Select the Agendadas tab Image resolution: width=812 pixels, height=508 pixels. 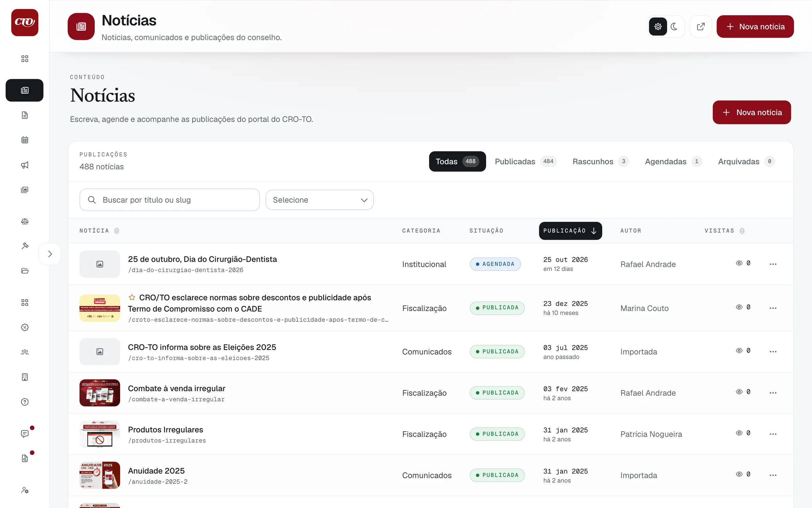point(673,162)
